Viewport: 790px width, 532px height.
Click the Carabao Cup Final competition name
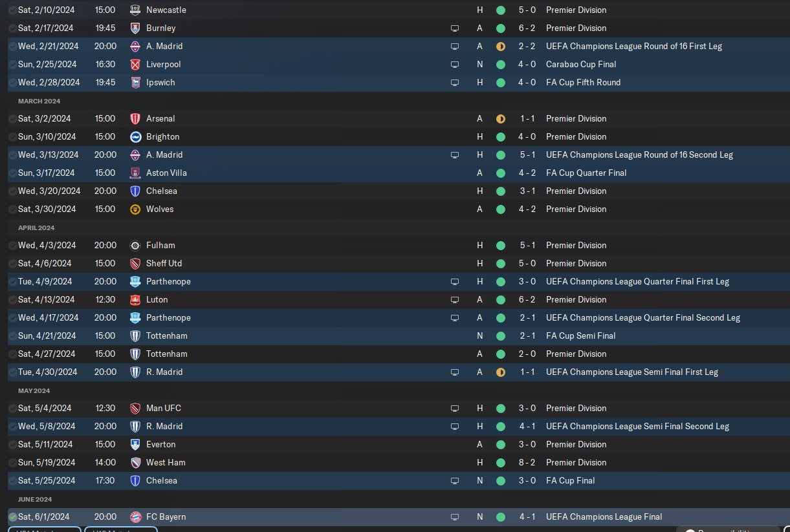(581, 65)
